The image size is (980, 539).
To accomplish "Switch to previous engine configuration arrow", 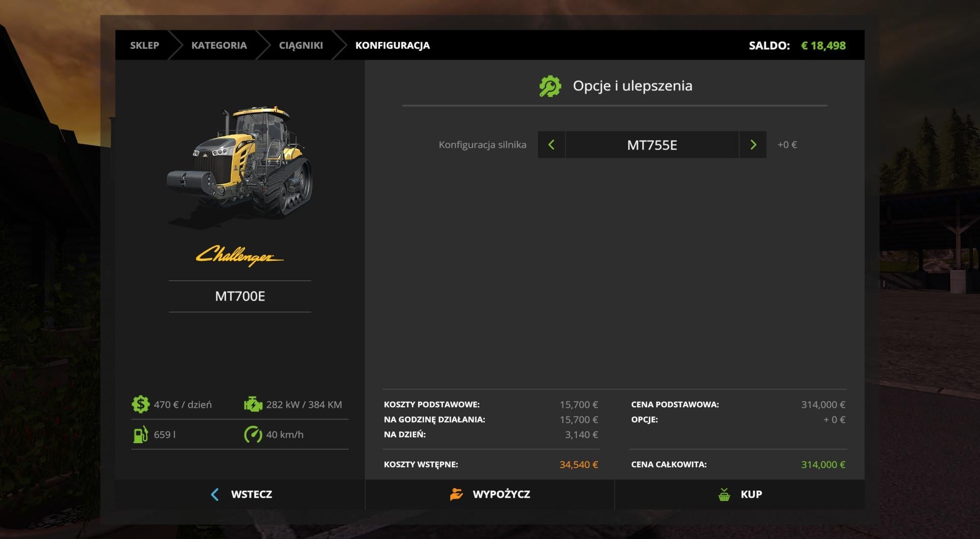I will [x=551, y=145].
